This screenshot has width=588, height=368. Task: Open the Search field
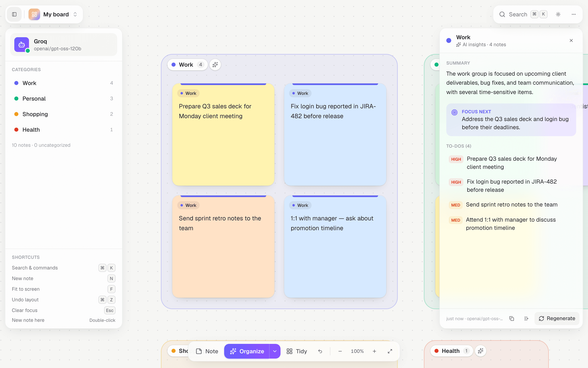[523, 14]
